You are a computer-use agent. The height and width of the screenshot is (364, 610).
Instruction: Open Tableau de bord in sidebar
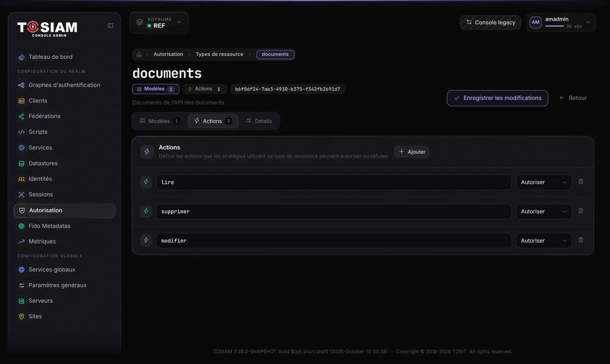click(64, 57)
